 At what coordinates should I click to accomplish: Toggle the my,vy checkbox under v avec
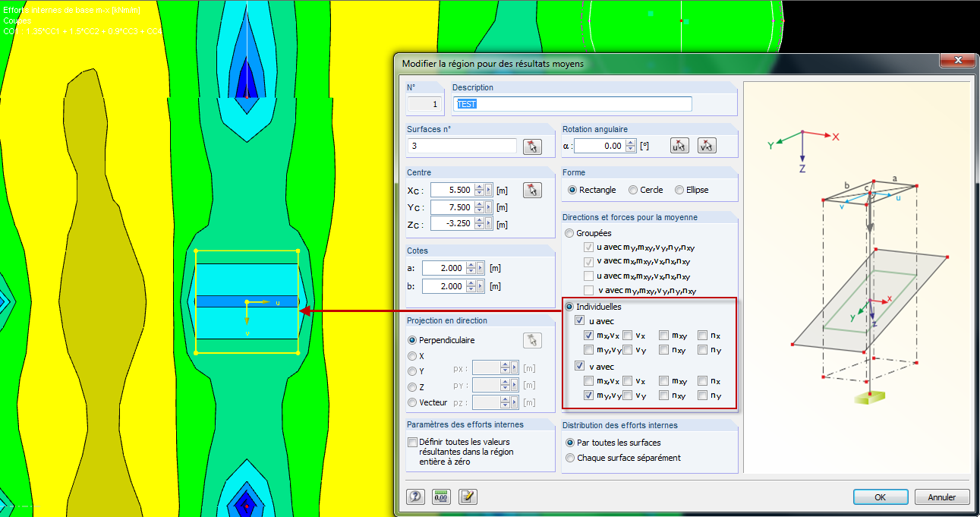(x=589, y=395)
